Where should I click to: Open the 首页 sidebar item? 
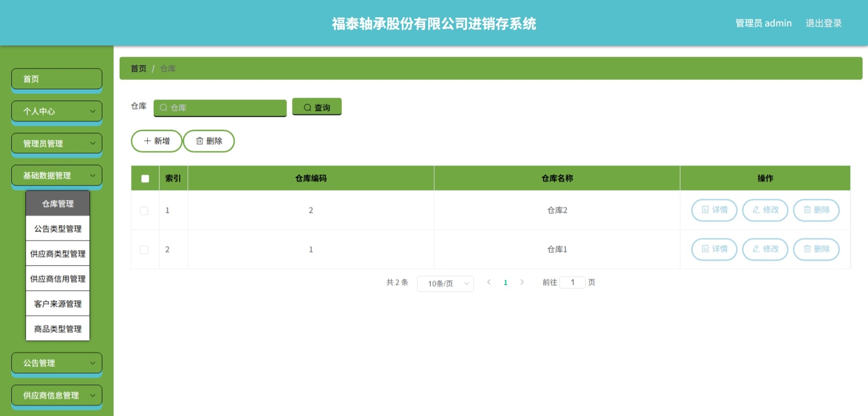pos(57,79)
